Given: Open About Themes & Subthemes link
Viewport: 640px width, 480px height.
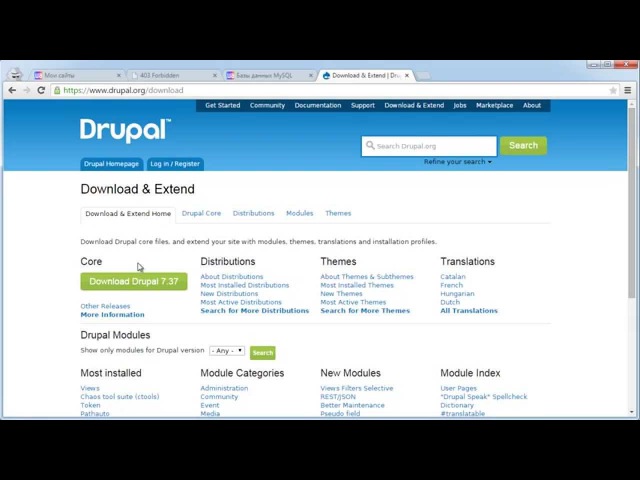Looking at the screenshot, I should click(367, 277).
